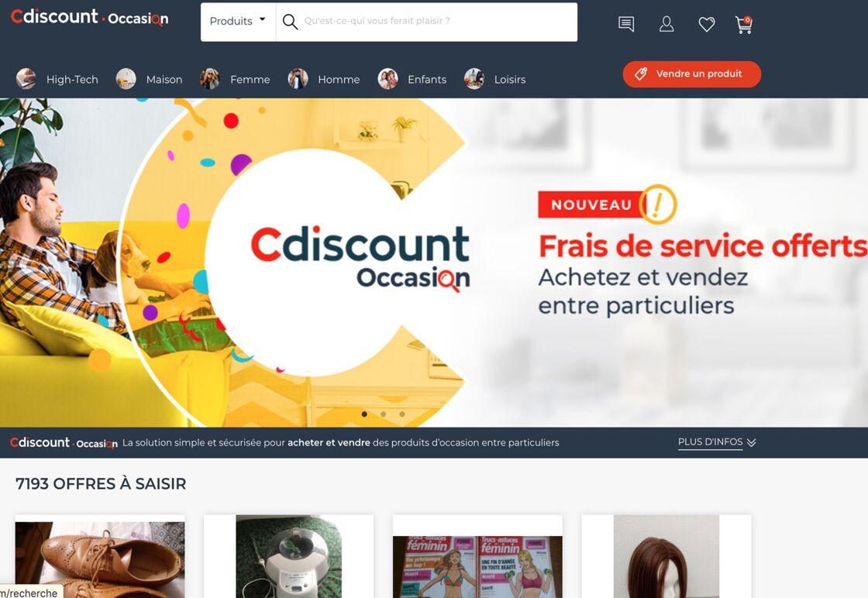868x598 pixels.
Task: Switch to the third carousel slide dot
Action: [402, 414]
